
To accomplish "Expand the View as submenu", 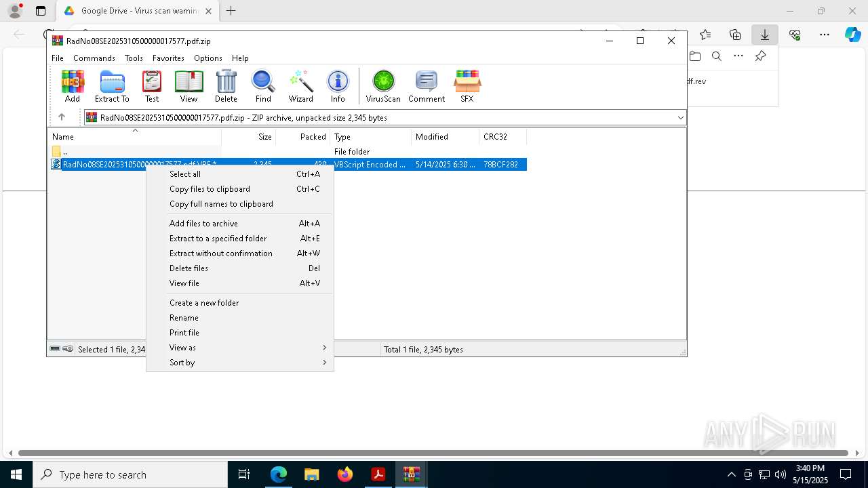I will tap(240, 348).
